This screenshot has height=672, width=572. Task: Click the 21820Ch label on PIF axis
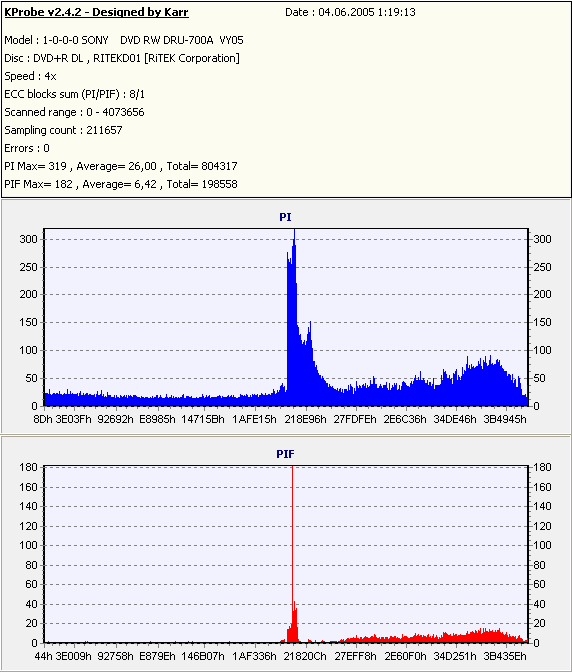point(305,656)
